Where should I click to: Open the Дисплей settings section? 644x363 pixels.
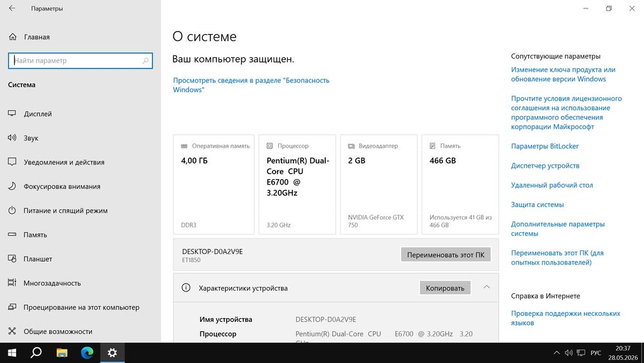point(80,114)
